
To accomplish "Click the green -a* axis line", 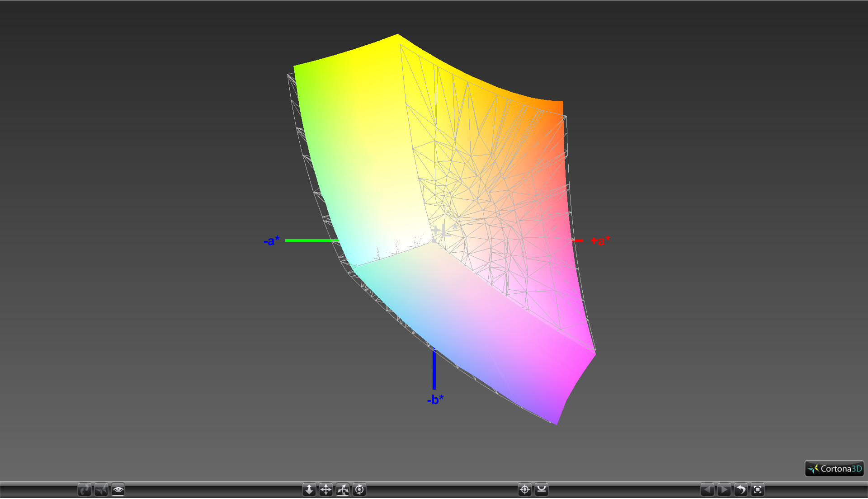I will tap(312, 241).
